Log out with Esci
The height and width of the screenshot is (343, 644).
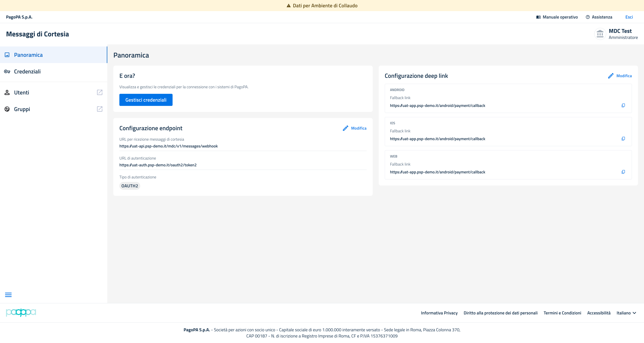coord(629,17)
